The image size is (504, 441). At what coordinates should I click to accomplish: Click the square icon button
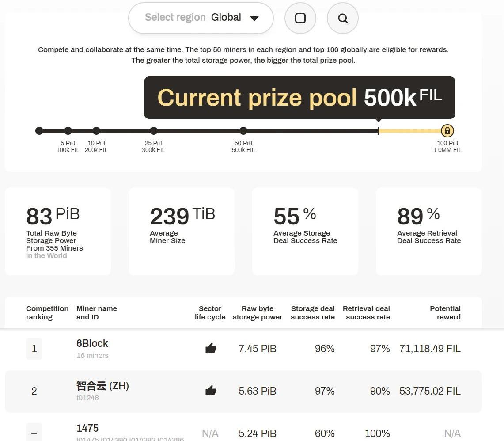pos(300,18)
